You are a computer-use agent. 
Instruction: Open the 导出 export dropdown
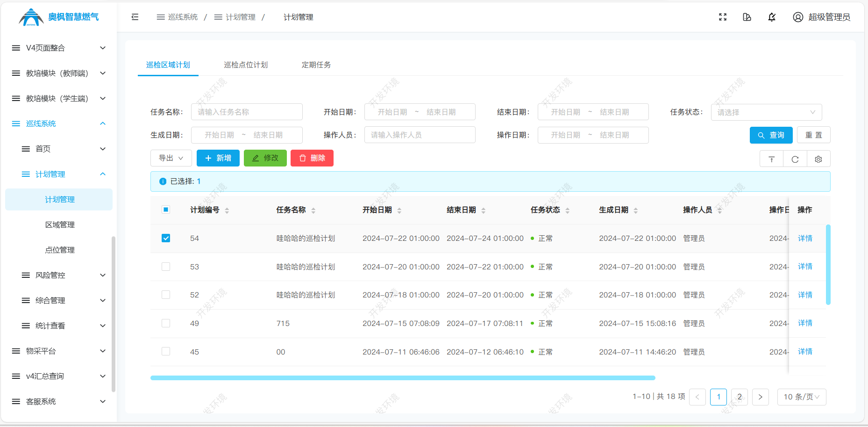[x=171, y=158]
